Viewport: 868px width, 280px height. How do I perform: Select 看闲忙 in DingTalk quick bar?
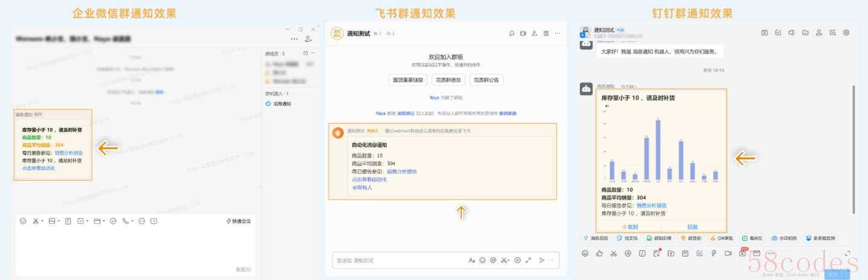click(753, 238)
